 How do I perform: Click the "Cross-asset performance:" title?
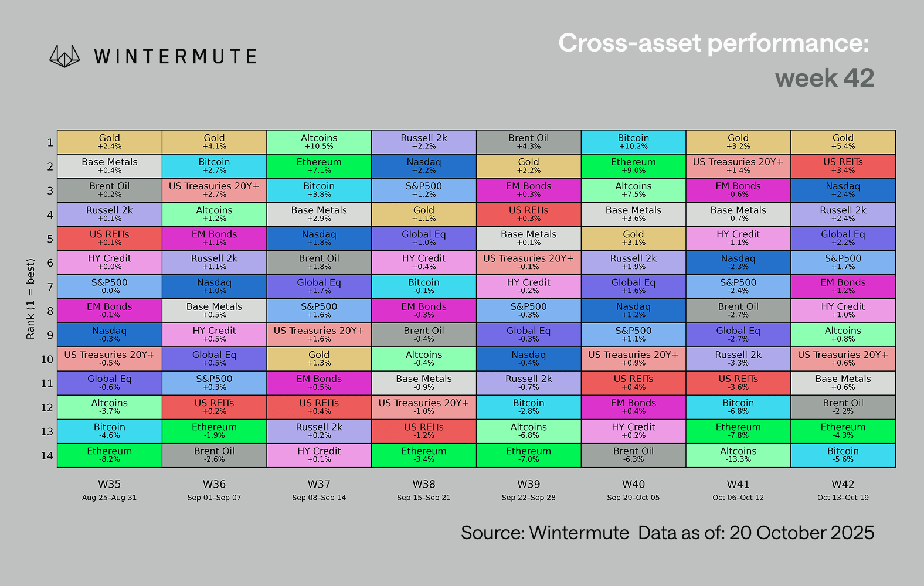pyautogui.click(x=713, y=43)
